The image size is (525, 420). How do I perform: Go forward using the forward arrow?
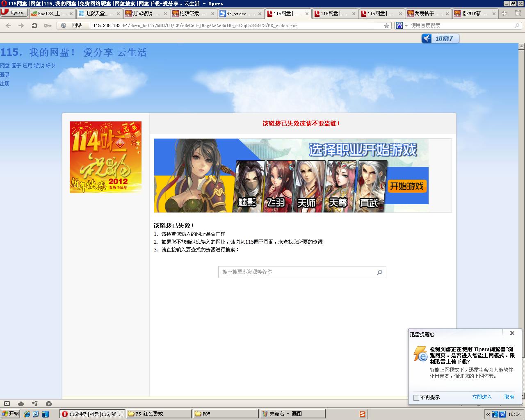click(x=21, y=25)
